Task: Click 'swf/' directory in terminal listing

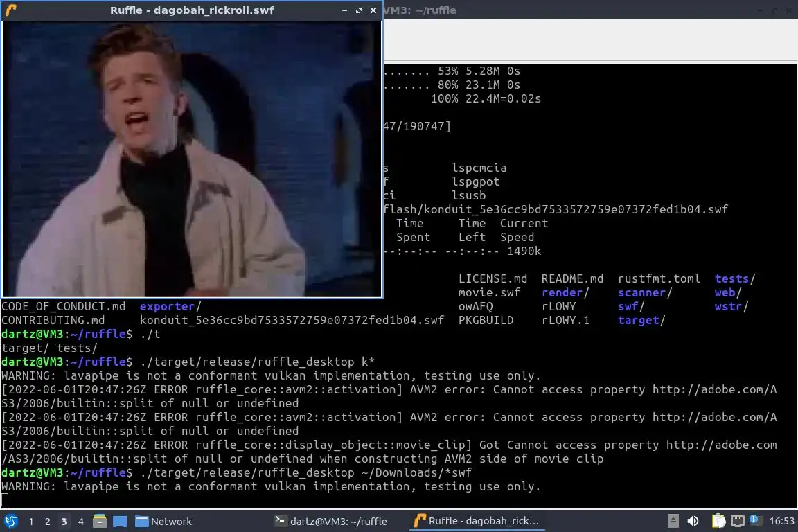Action: click(x=631, y=306)
